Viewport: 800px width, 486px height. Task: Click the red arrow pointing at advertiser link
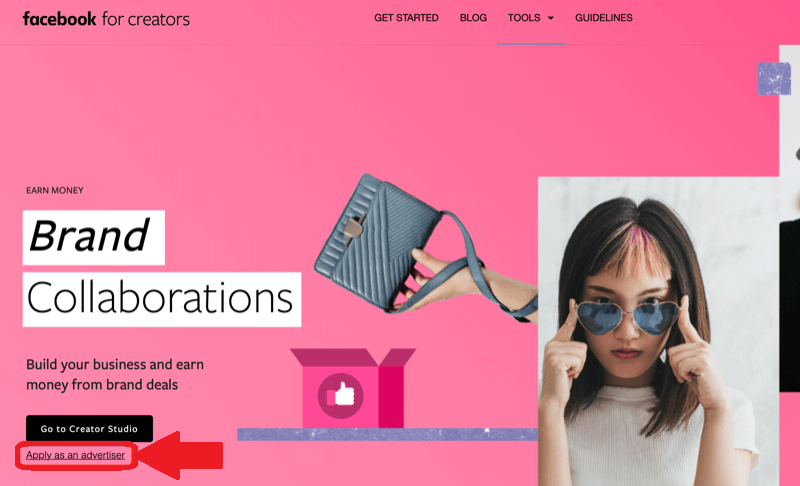[x=180, y=455]
